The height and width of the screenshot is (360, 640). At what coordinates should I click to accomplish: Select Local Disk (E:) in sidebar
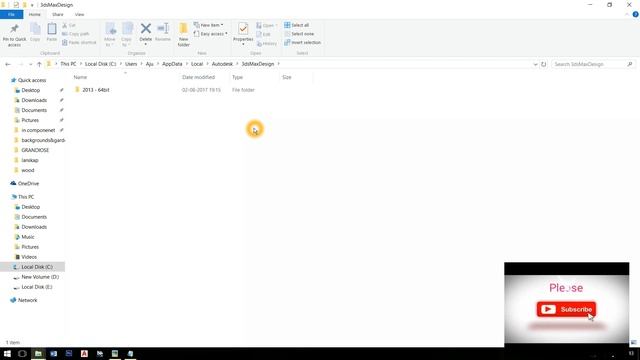tap(36, 287)
